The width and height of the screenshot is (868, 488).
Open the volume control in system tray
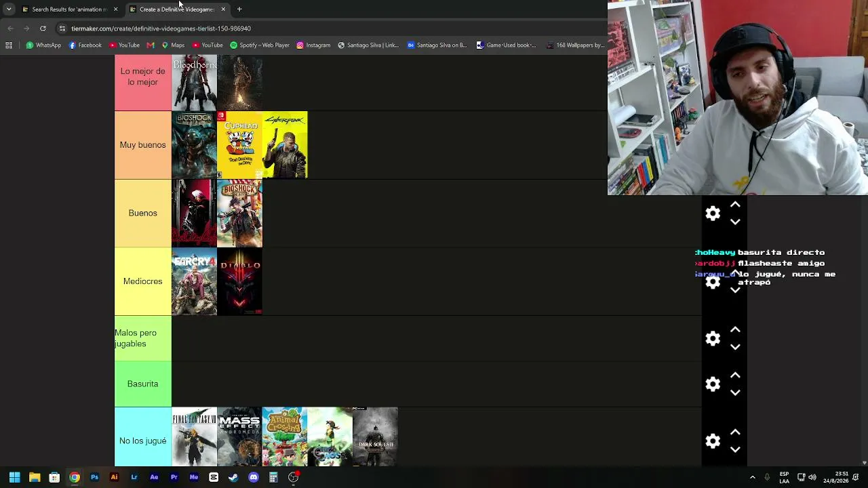pos(812,477)
